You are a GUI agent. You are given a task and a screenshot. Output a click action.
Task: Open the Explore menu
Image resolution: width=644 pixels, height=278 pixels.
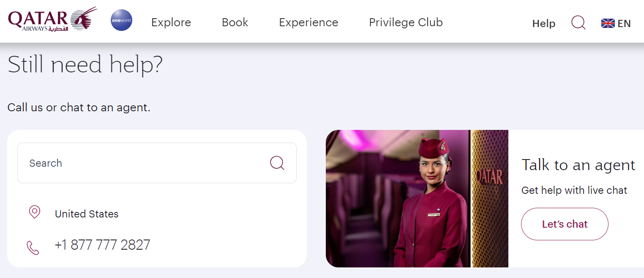point(171,22)
